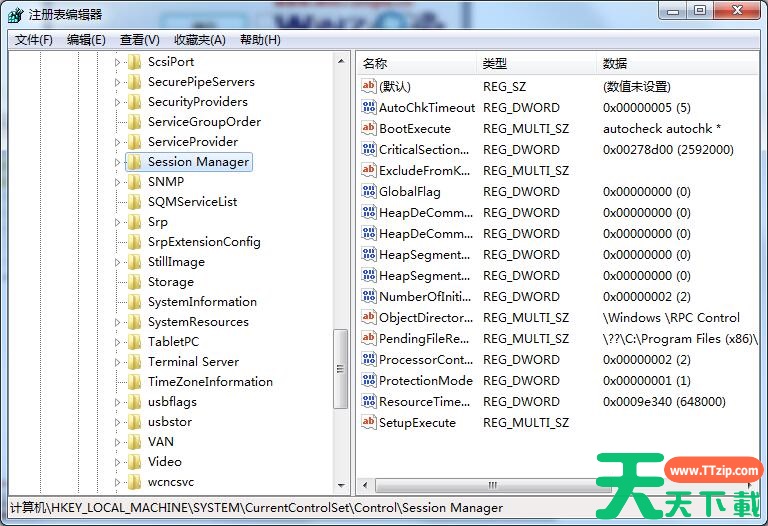Maximize the Registry Editor window
768x526 pixels.
tap(700, 10)
